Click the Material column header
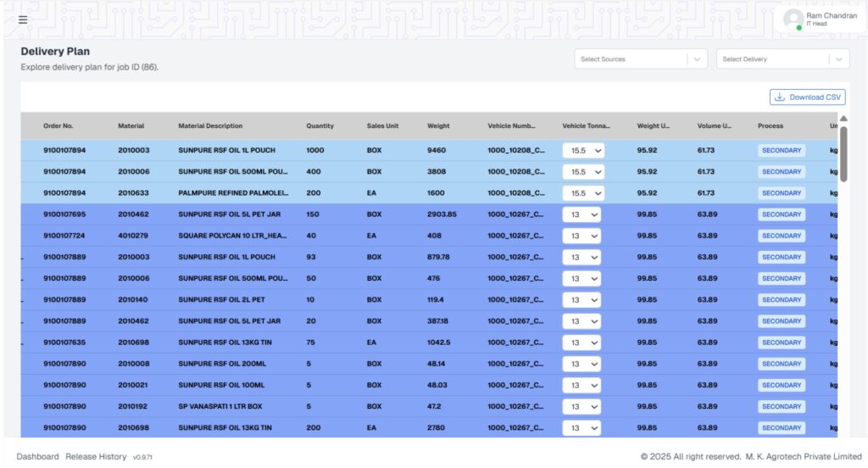This screenshot has height=468, width=868. [131, 125]
